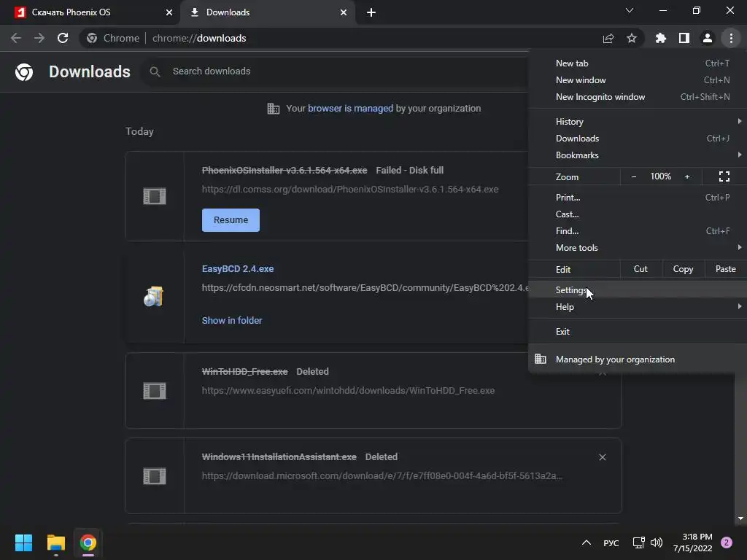Open the Windows Start menu
The height and width of the screenshot is (560, 747).
(x=23, y=542)
